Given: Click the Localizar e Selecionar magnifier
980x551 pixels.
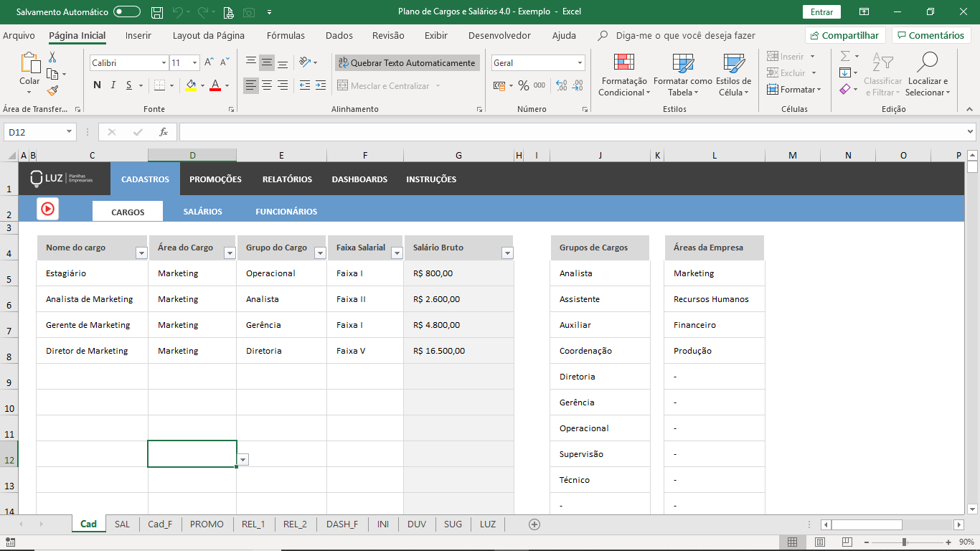Looking at the screenshot, I should point(927,75).
